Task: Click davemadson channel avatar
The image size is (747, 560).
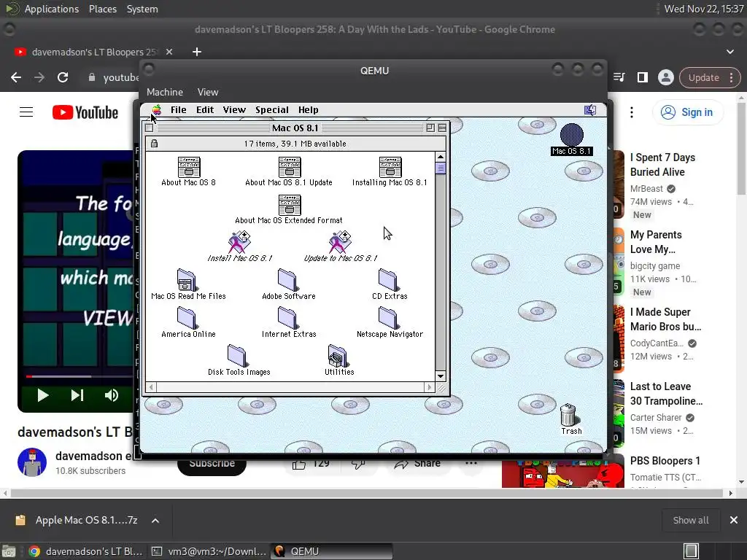Action: click(x=32, y=462)
